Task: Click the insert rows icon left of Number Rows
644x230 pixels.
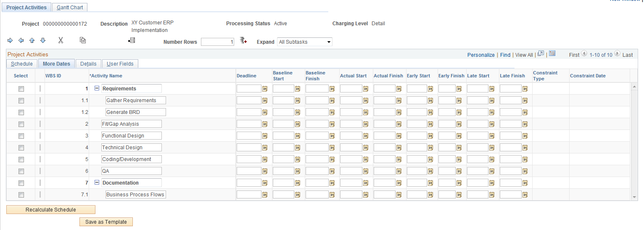Action: [x=132, y=40]
